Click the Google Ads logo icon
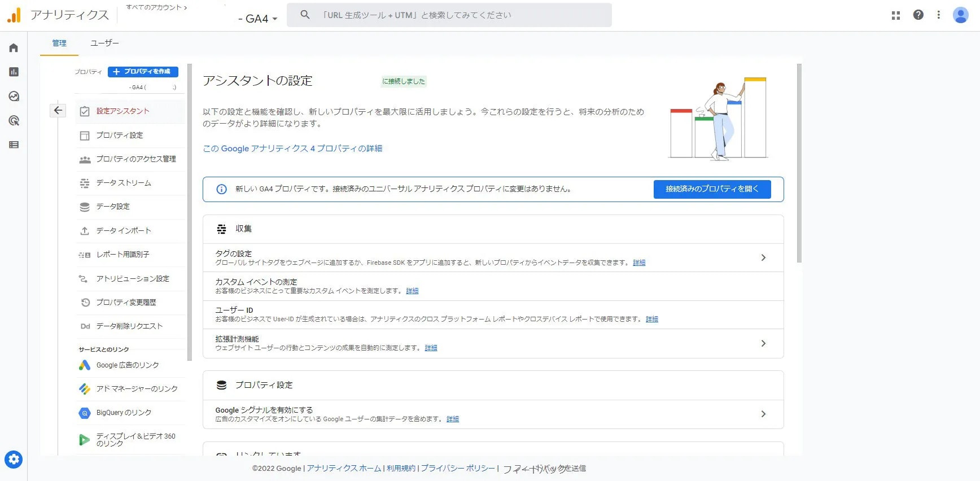 [x=85, y=365]
